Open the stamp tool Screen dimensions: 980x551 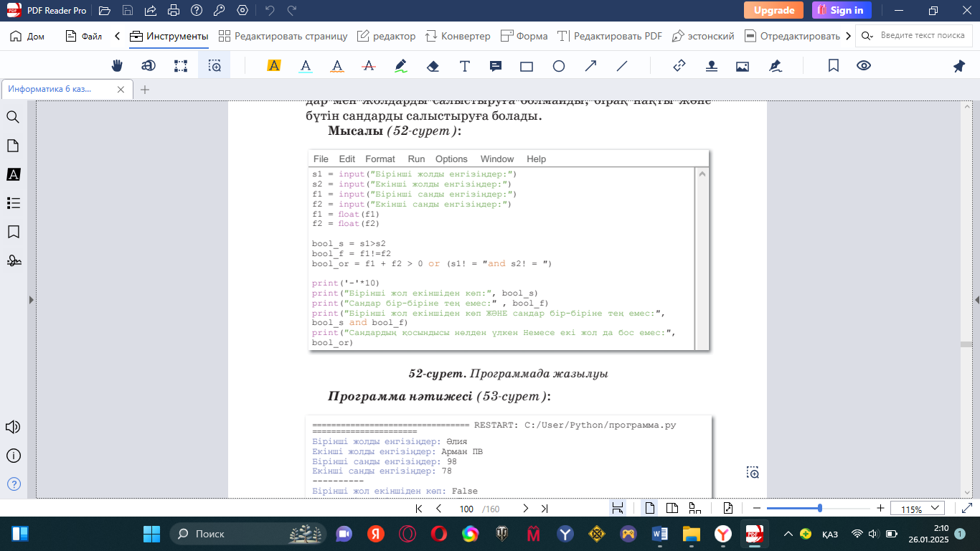click(711, 66)
